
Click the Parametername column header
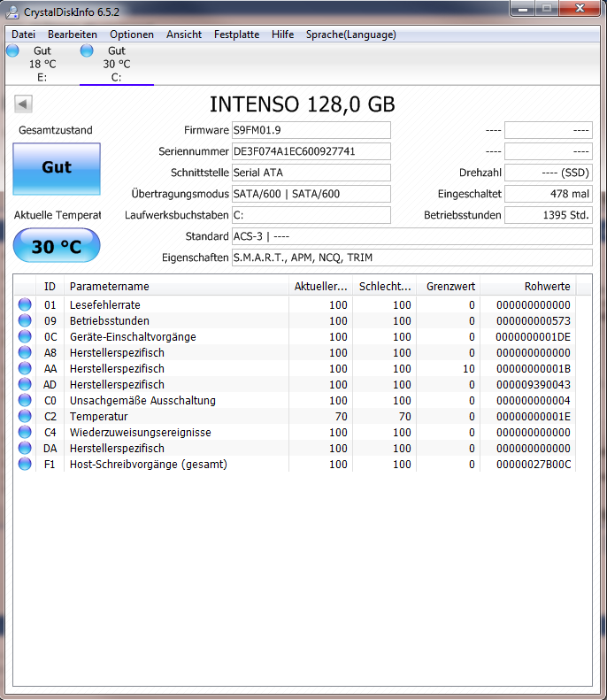176,286
